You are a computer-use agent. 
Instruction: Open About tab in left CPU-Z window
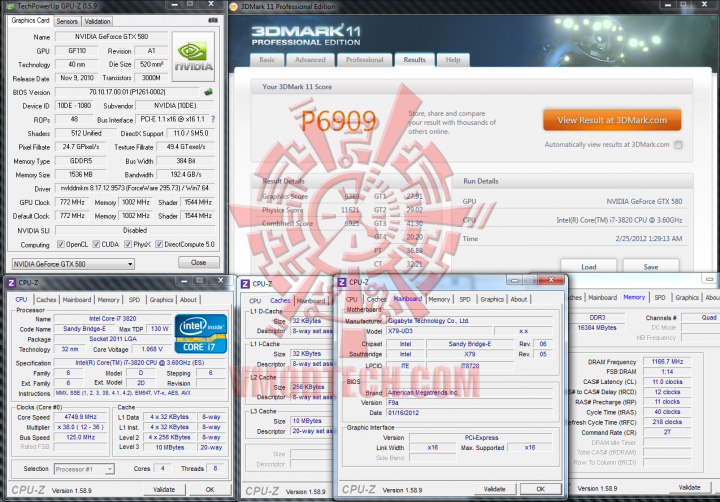tap(188, 299)
